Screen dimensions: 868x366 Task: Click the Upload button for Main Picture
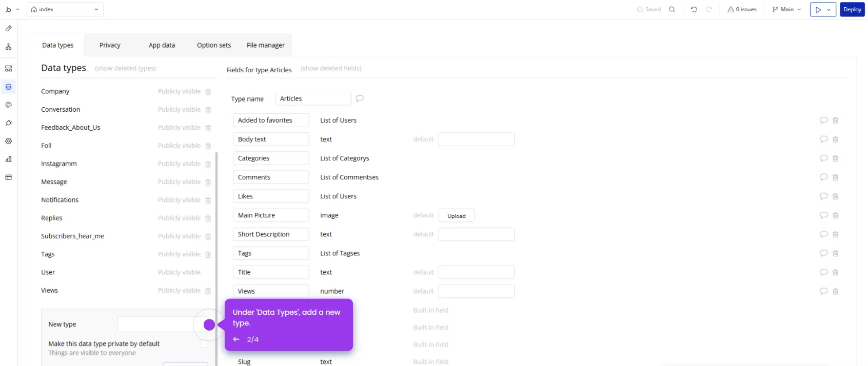[457, 215]
